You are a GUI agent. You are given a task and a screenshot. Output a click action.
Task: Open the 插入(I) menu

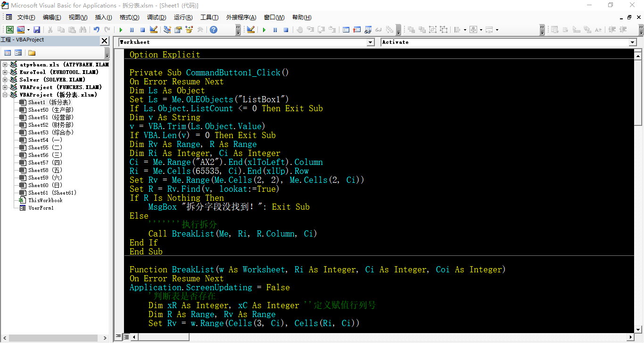coord(104,17)
